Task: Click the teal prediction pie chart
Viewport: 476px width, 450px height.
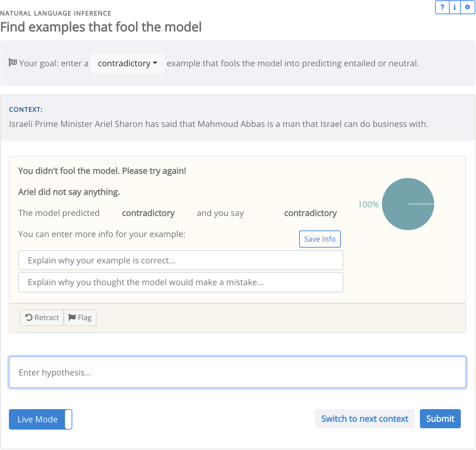Action: (x=408, y=204)
